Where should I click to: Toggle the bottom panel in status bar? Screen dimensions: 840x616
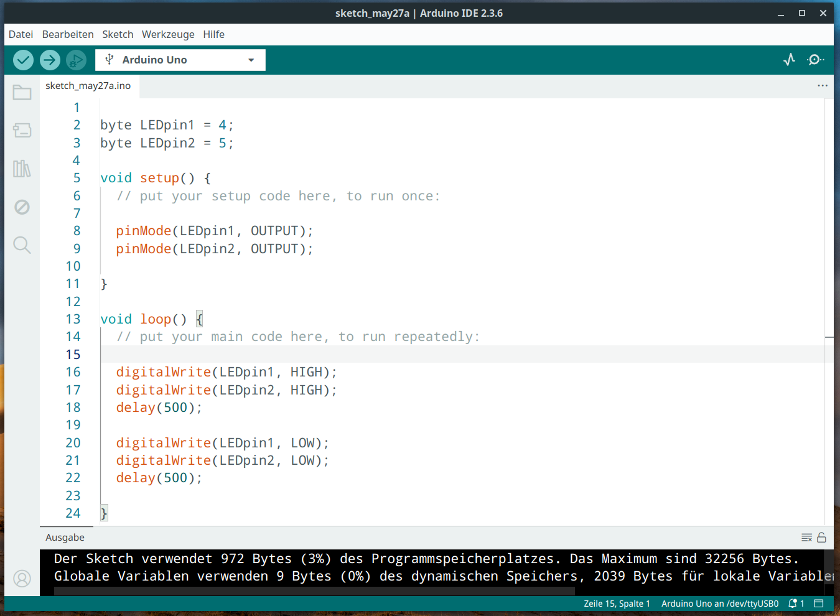click(x=819, y=604)
